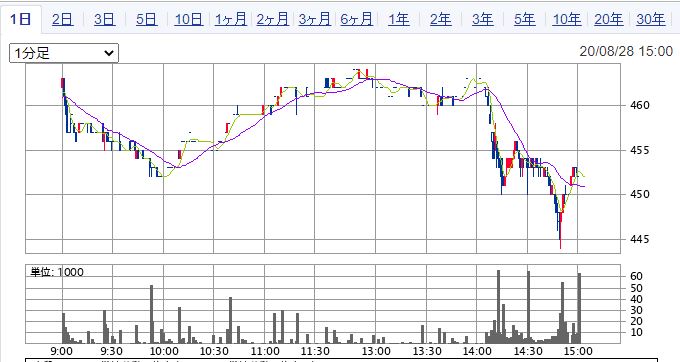
Task: Click the 13:30 time axis label
Action: [427, 351]
